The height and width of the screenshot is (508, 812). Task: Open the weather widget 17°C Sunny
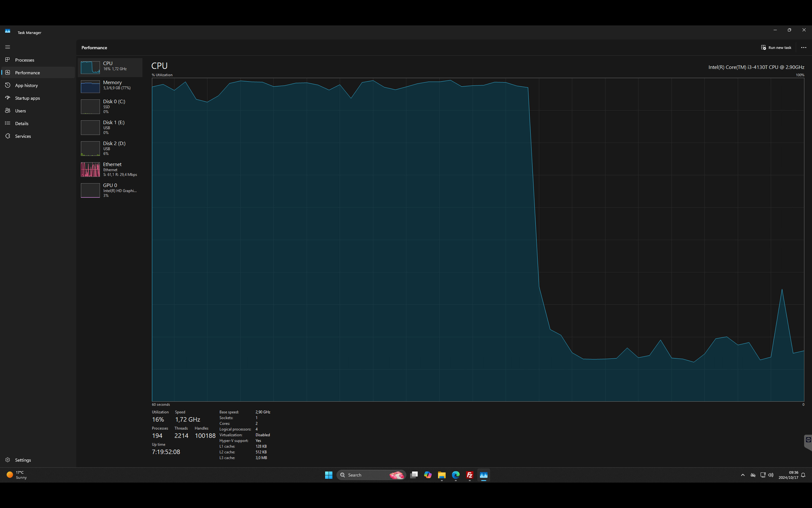[17, 475]
